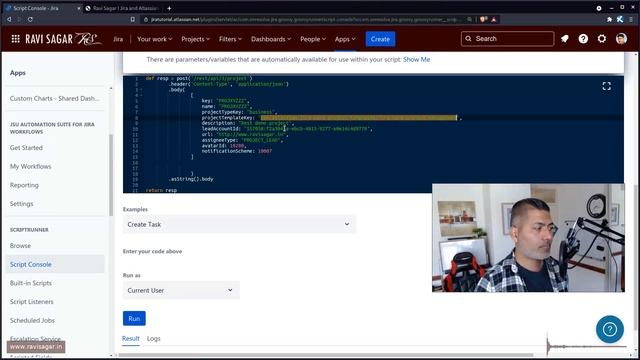The image size is (640, 360).
Task: Open the Jira settings gear icon
Action: click(x=602, y=39)
